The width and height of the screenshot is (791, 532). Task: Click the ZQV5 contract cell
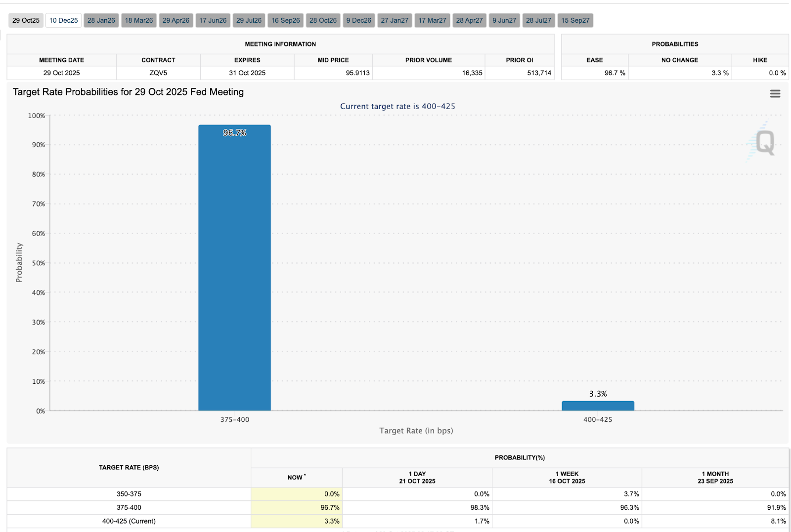click(x=158, y=73)
